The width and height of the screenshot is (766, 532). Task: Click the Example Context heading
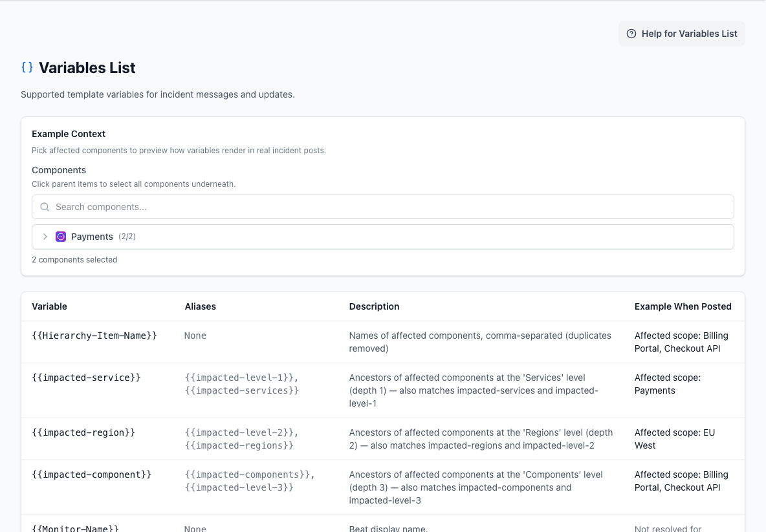click(69, 134)
